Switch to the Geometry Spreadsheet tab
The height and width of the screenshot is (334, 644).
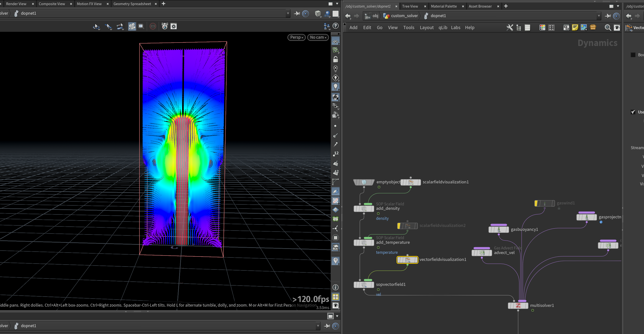tap(132, 4)
